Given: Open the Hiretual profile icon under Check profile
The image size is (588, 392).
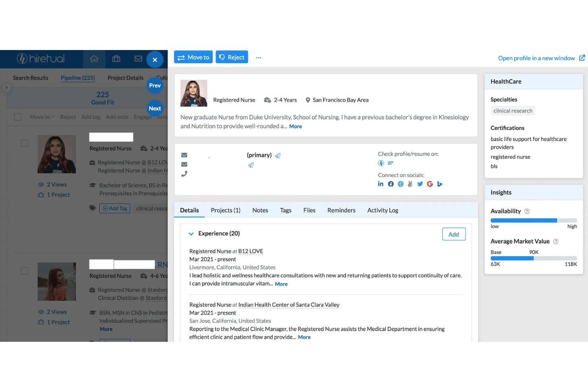Looking at the screenshot, I should click(381, 163).
